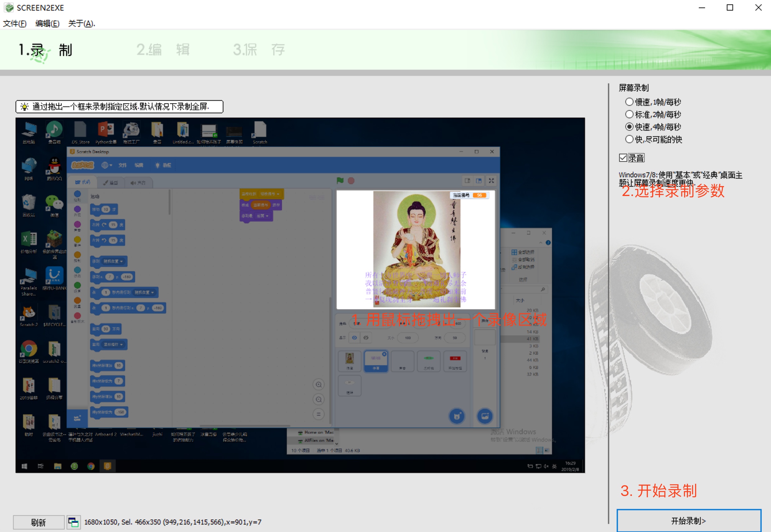Click the hint text about dragging a region
This screenshot has height=532, width=771.
[121, 107]
